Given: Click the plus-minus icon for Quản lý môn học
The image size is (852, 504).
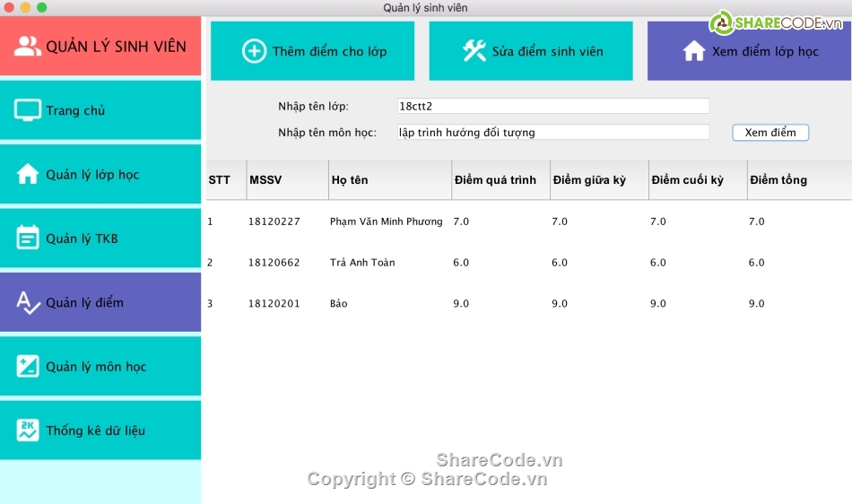Looking at the screenshot, I should [x=28, y=366].
